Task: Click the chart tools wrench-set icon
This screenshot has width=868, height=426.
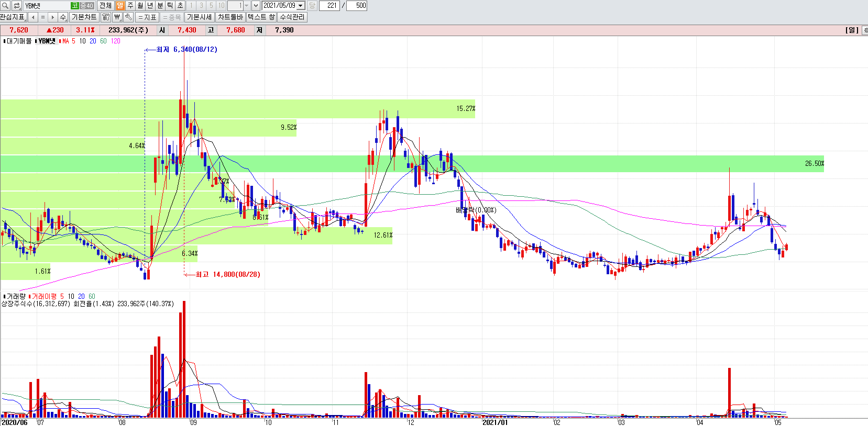Action: [106, 17]
